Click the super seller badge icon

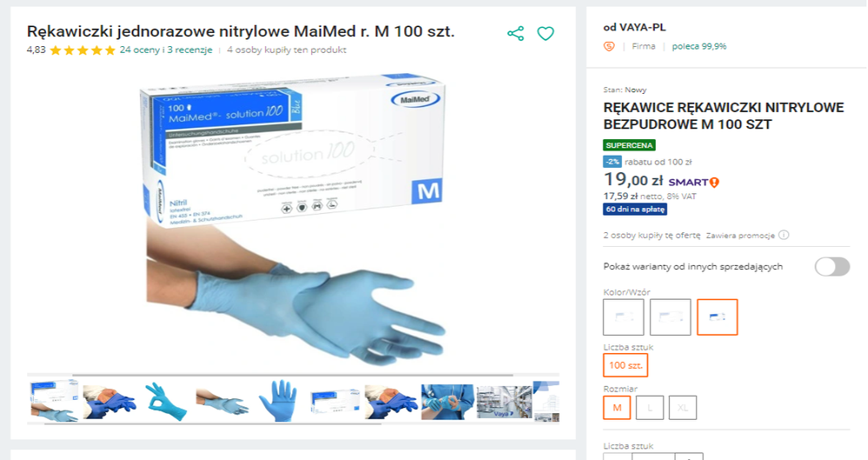click(609, 46)
